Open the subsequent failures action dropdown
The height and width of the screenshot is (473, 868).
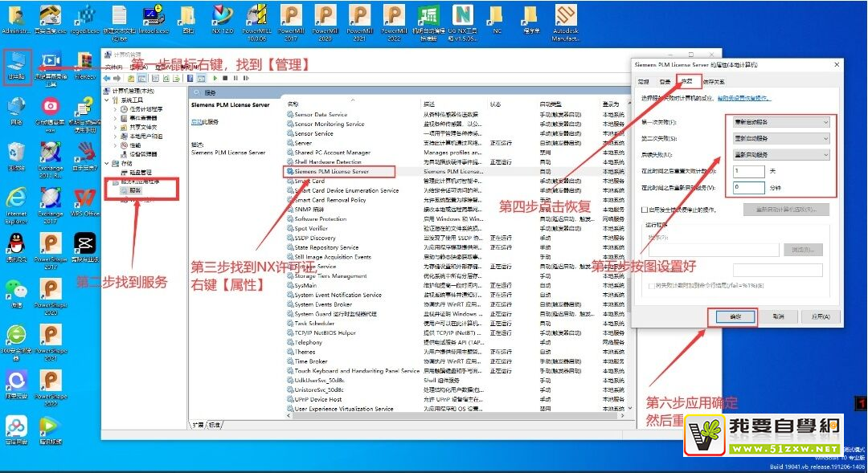pos(780,154)
